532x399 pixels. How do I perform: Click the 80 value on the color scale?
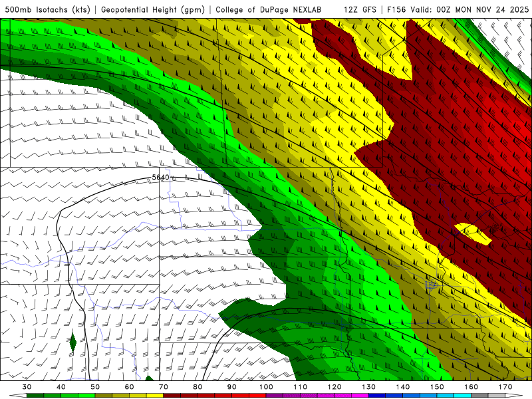pos(198,387)
